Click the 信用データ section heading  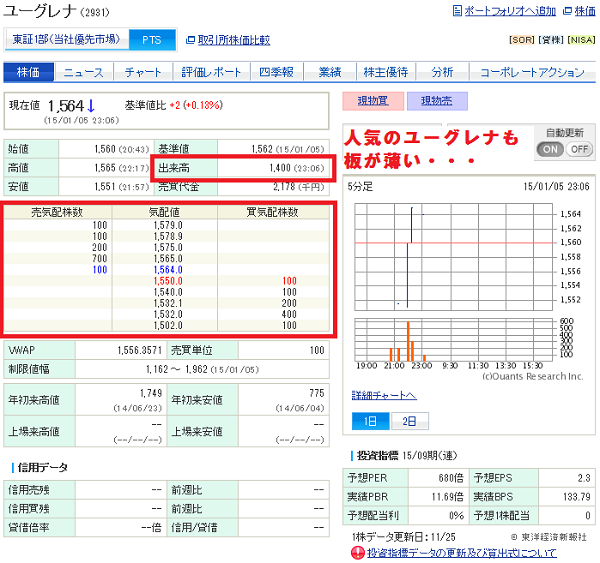(42, 467)
